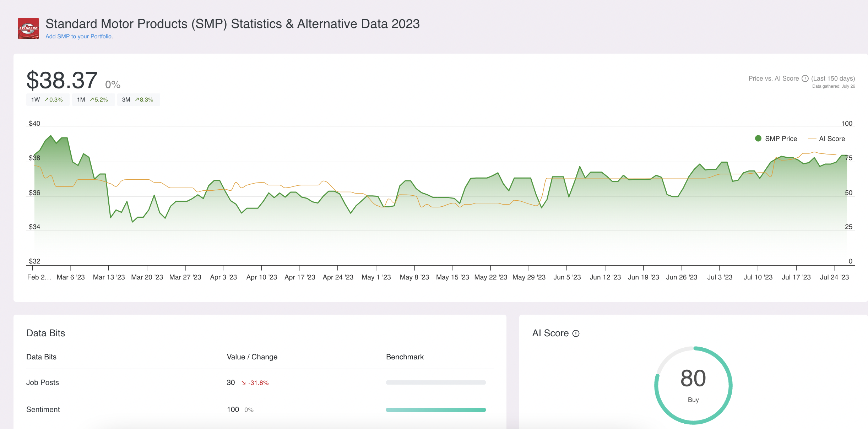Screen dimensions: 868x429
Task: Click the Value / Change column header
Action: pos(252,357)
